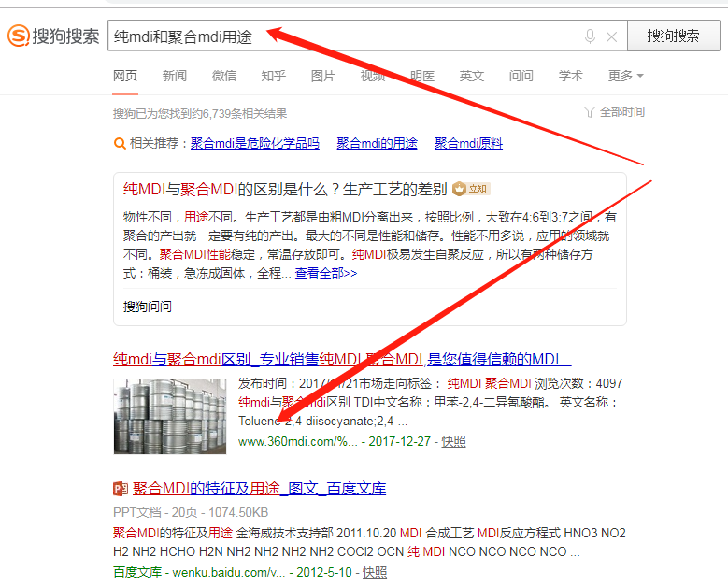
Task: Switch to the 新闻 tab
Action: (x=175, y=76)
